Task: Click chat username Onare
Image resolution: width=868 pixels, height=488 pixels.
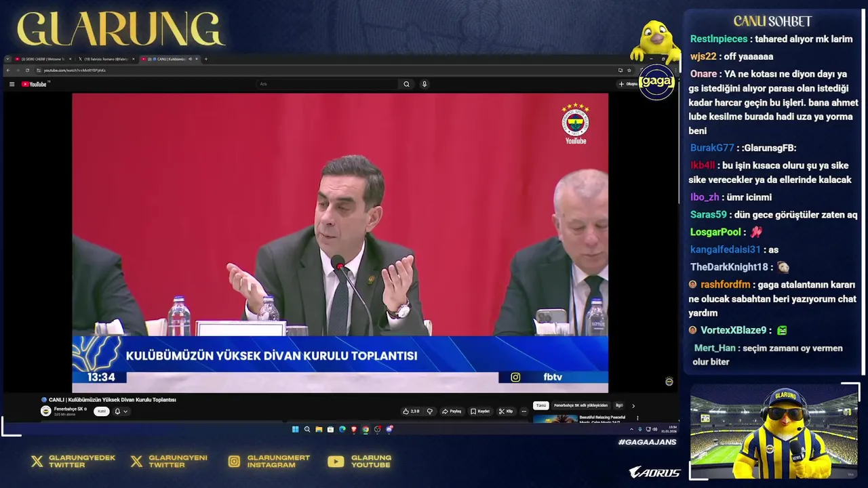Action: (x=704, y=74)
